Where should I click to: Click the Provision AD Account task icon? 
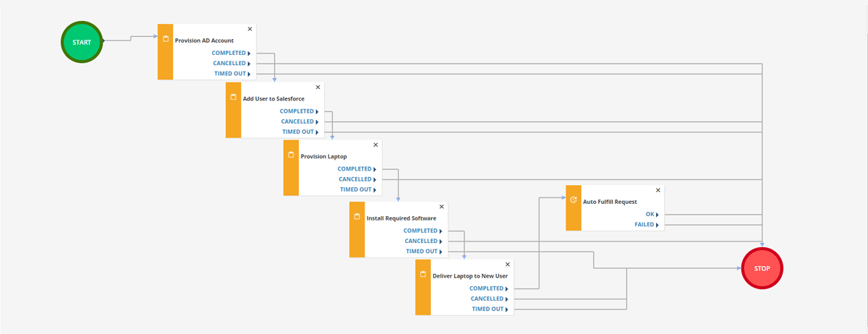point(166,39)
